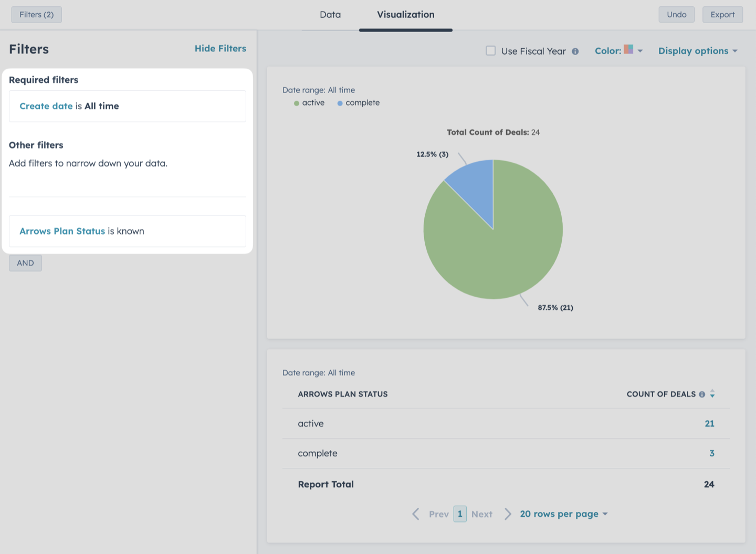Click the color swatch next to Color
The image size is (756, 554).
[628, 49]
